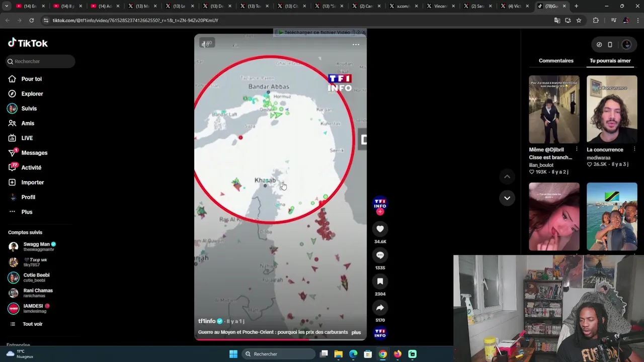Open the Chrome extensions puzzle icon

point(596,21)
